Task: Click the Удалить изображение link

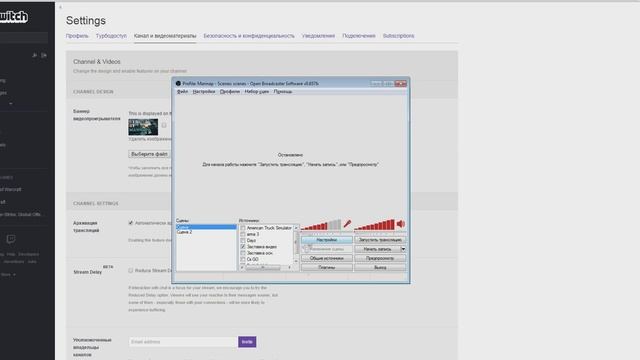Action: click(150, 139)
